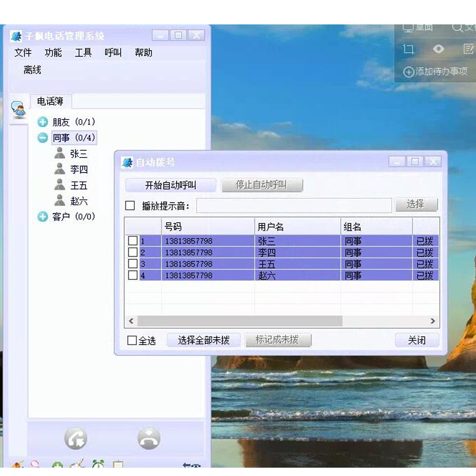Click the hang-up phone button

(x=149, y=439)
